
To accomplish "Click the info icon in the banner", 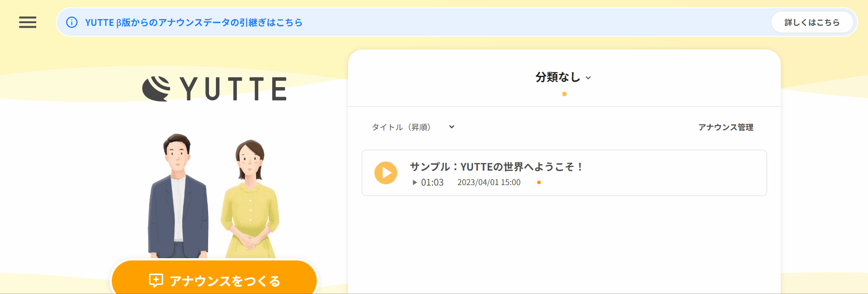I will click(72, 22).
